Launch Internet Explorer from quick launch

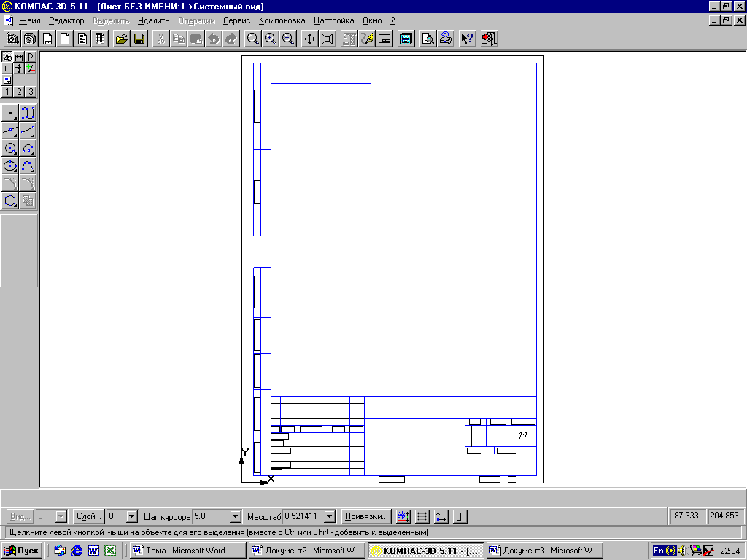(x=76, y=551)
